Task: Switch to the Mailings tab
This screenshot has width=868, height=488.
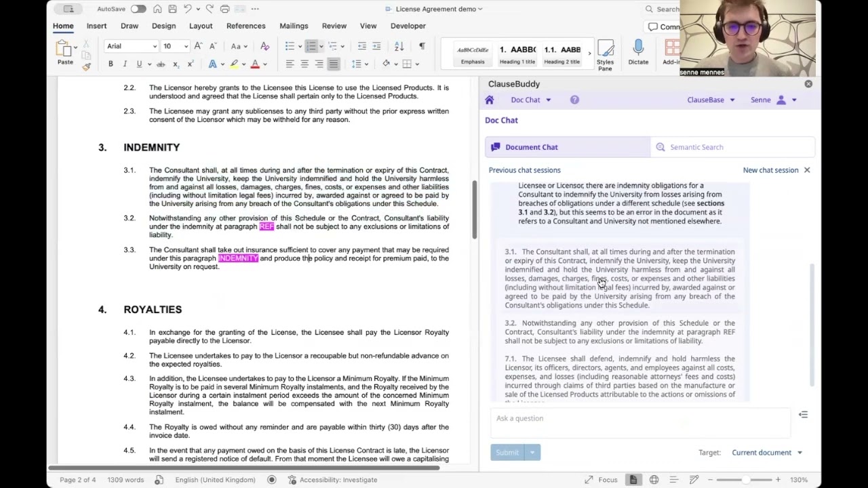Action: click(294, 26)
